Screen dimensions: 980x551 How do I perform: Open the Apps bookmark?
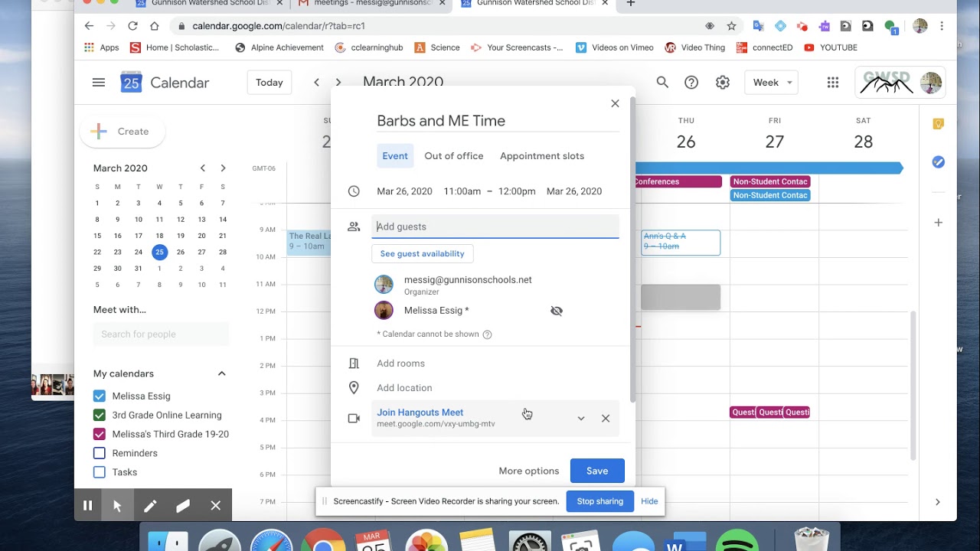click(x=102, y=47)
